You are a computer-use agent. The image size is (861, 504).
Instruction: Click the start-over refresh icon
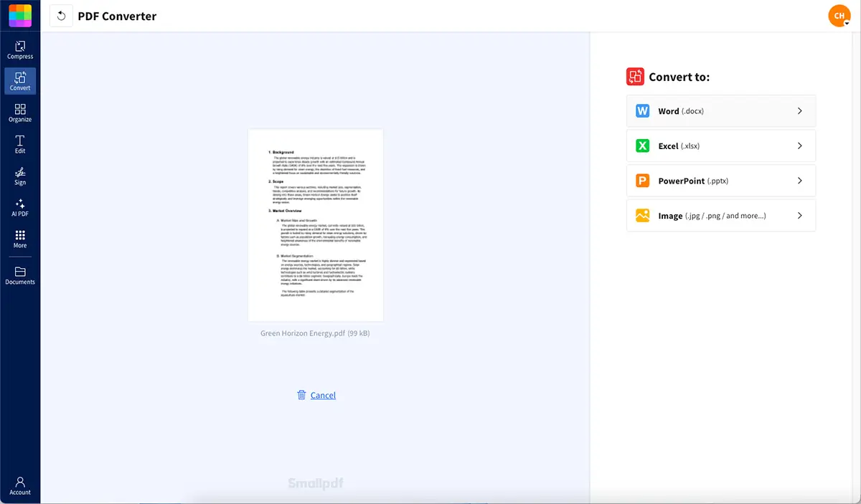61,16
